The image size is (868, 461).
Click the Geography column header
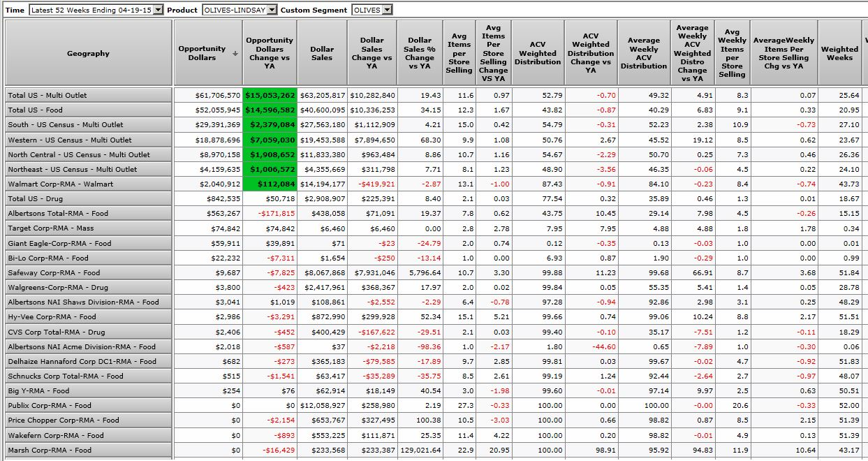88,54
